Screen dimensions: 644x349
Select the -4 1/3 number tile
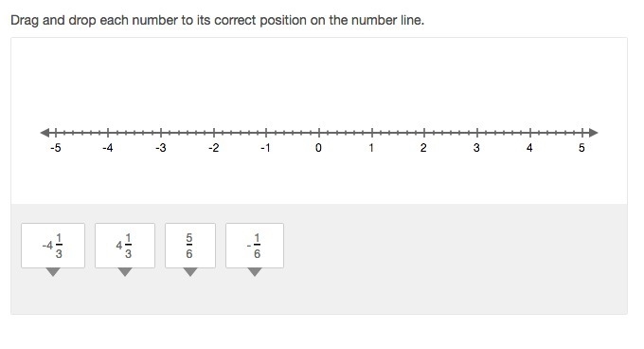(53, 246)
